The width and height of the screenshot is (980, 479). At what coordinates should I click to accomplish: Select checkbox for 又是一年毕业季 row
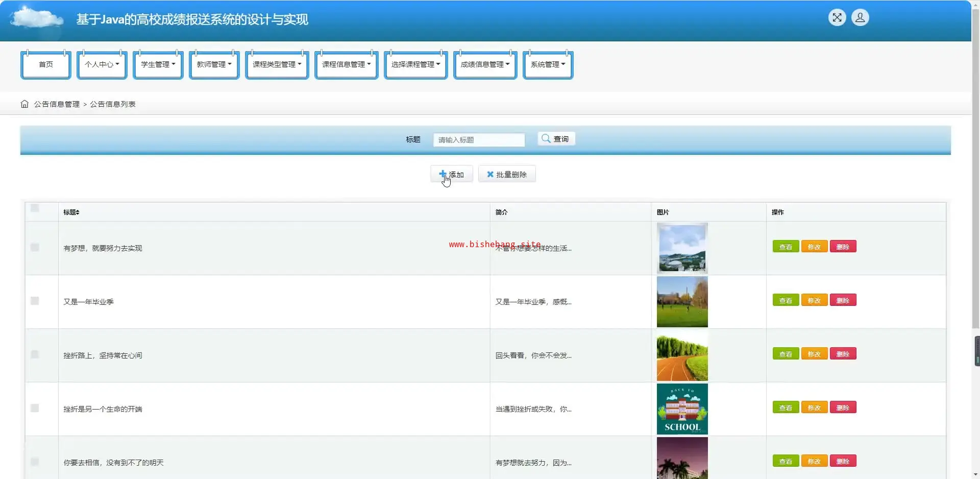click(x=35, y=301)
